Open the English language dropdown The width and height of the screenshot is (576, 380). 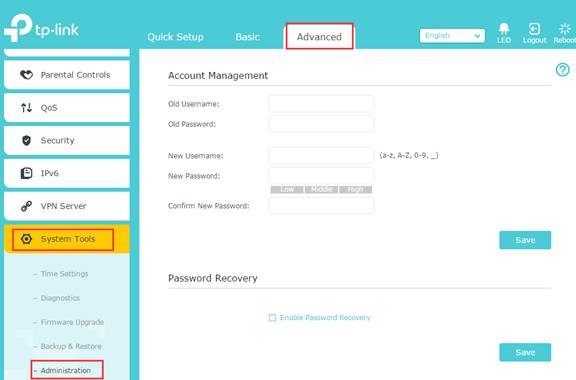click(x=452, y=36)
